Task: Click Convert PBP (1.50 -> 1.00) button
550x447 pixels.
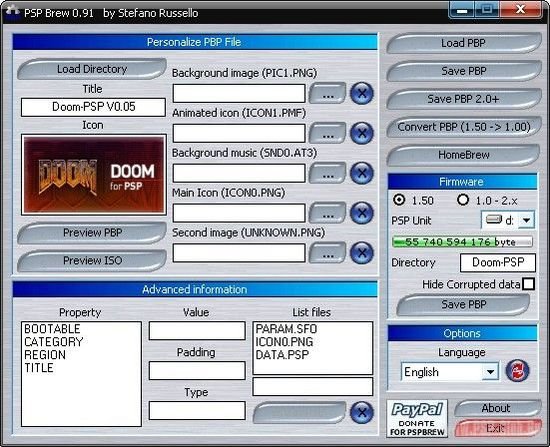Action: pos(464,127)
